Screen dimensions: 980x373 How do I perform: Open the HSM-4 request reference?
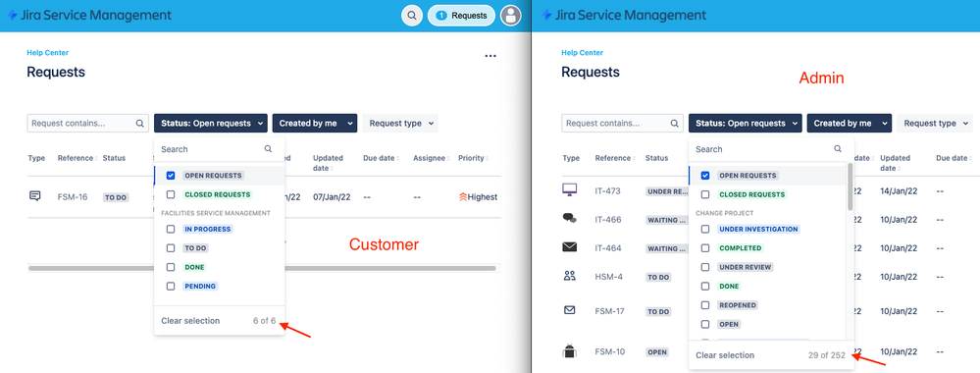[609, 277]
